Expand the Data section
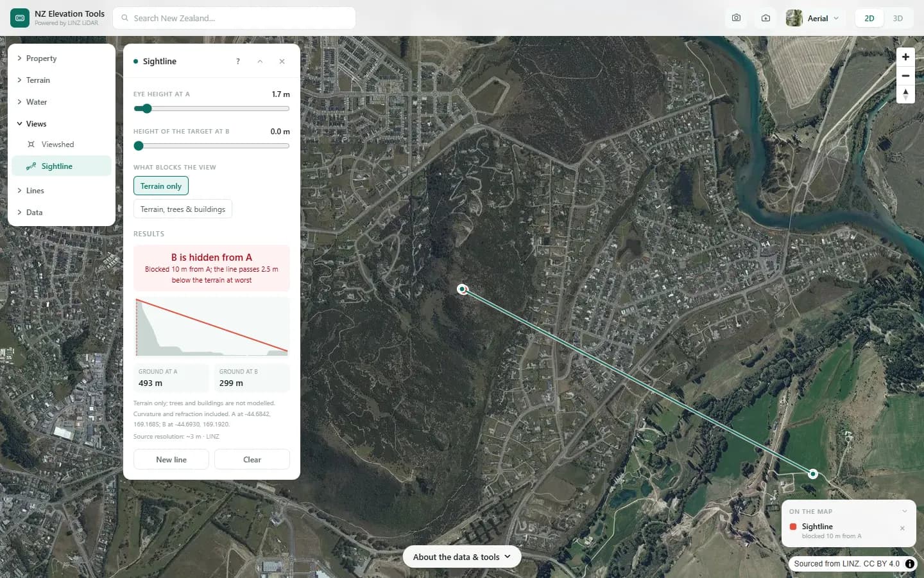 tap(62, 213)
